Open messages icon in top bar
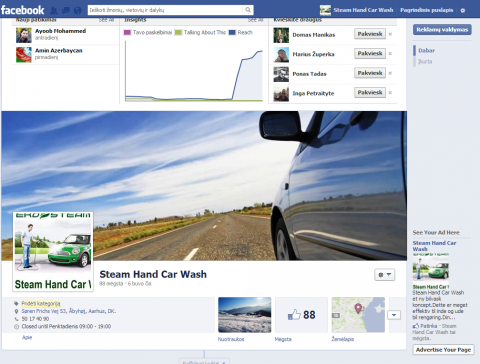This screenshot has width=480, height=364. click(66, 10)
